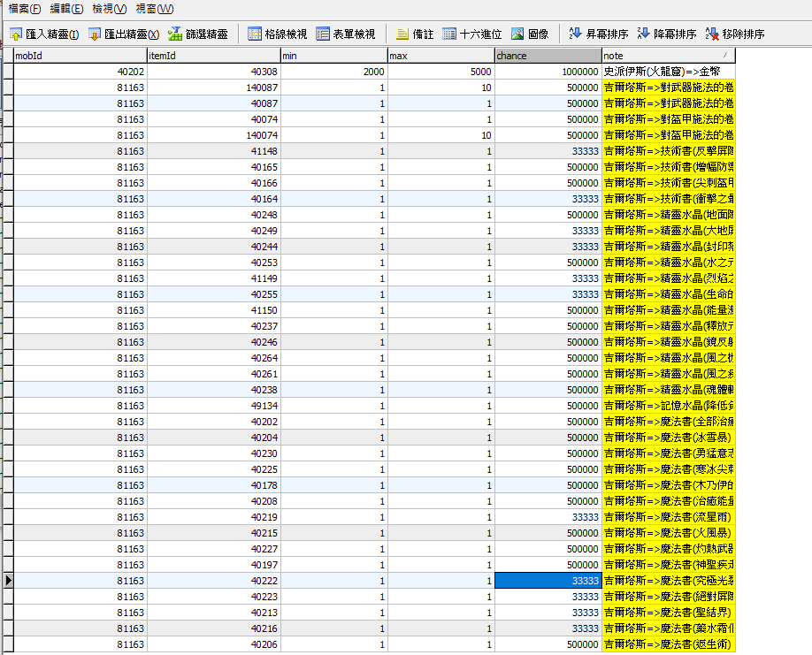
Task: Click max cell 10 in itemId 140087 row
Action: pos(441,88)
